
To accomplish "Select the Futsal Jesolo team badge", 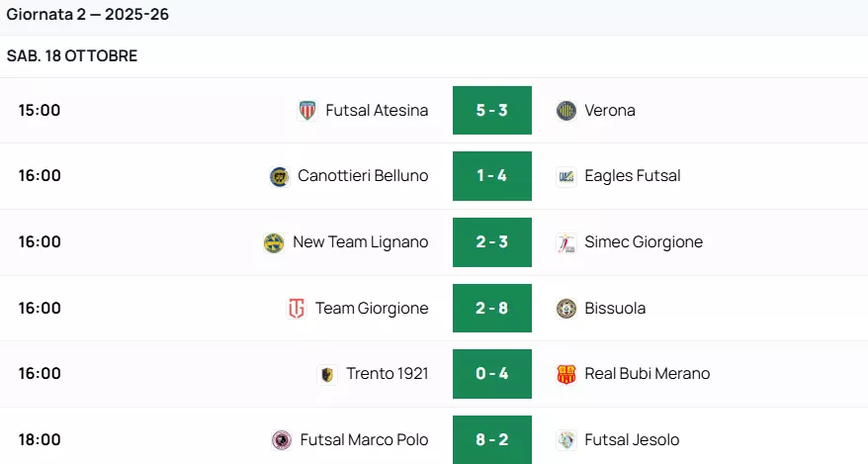I will coord(566,440).
